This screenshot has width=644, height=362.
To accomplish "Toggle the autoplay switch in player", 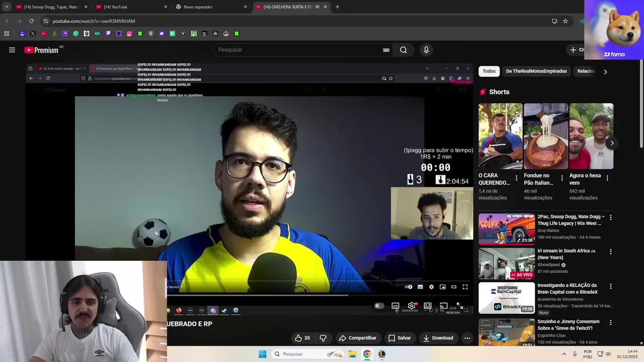I will 379,306.
